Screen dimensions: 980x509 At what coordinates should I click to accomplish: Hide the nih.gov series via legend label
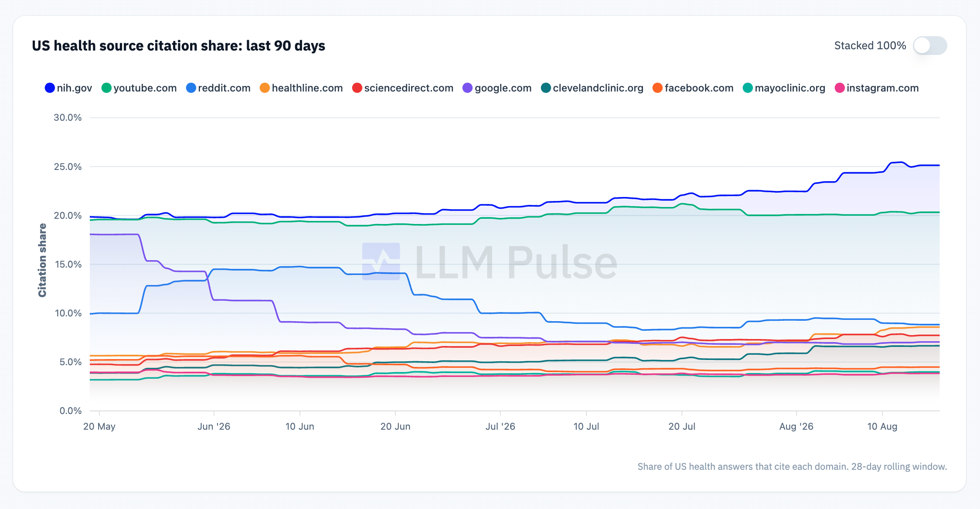[x=75, y=88]
